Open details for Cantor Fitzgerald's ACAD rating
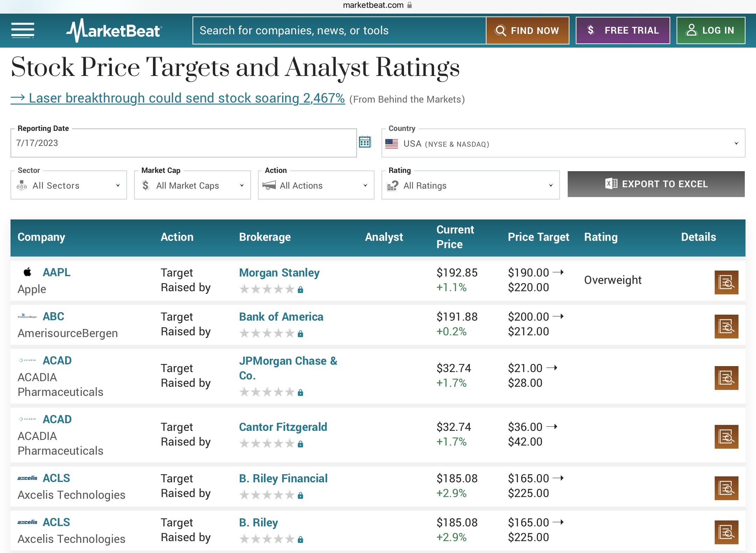Screen dimensions: 756x553 tap(726, 436)
